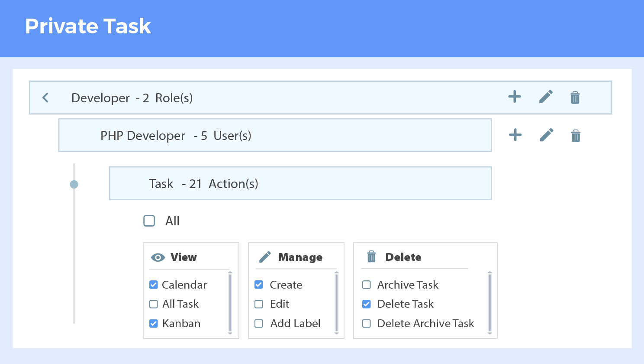Click the View section heading
Screen dimensions: 644x364
[x=184, y=257]
